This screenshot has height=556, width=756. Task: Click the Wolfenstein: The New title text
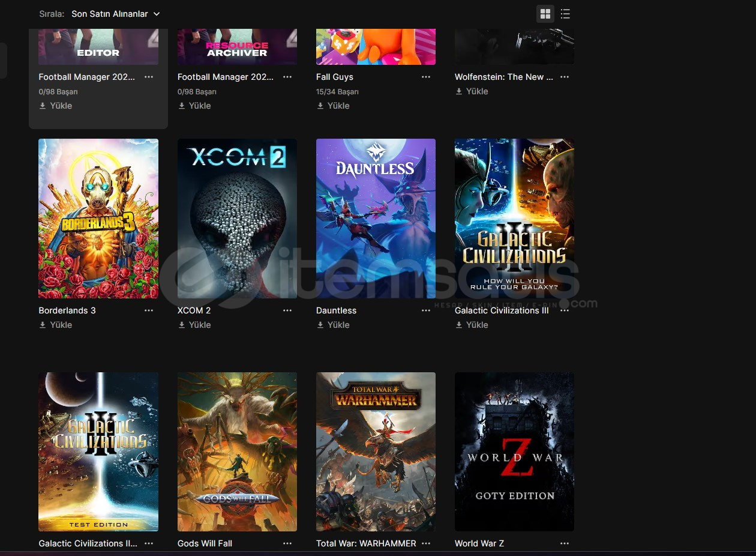click(504, 77)
